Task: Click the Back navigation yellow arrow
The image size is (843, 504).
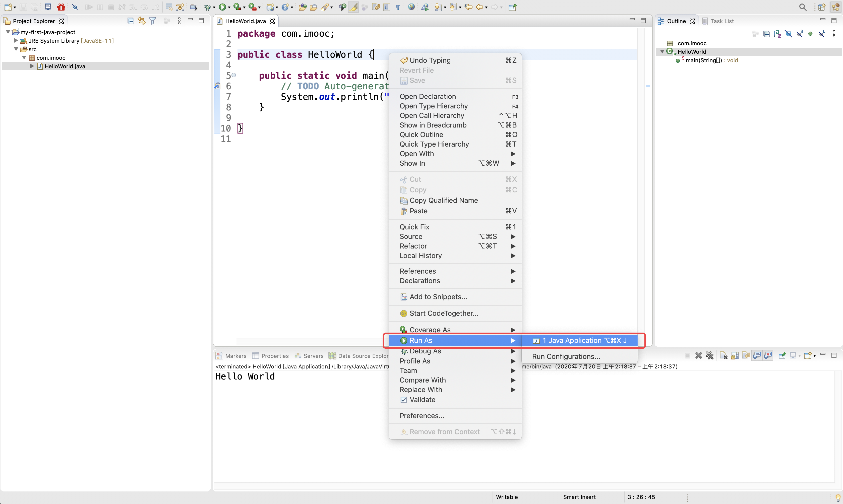Action: click(x=479, y=7)
